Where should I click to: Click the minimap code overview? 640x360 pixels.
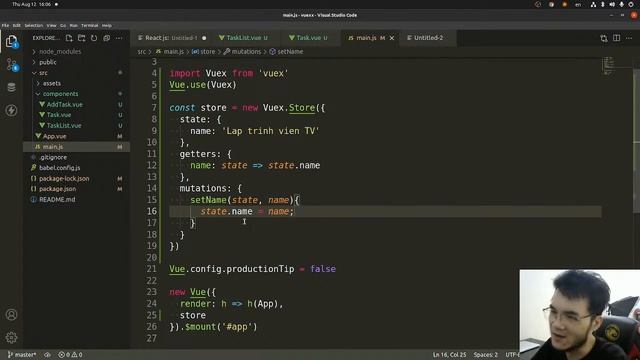point(609,66)
